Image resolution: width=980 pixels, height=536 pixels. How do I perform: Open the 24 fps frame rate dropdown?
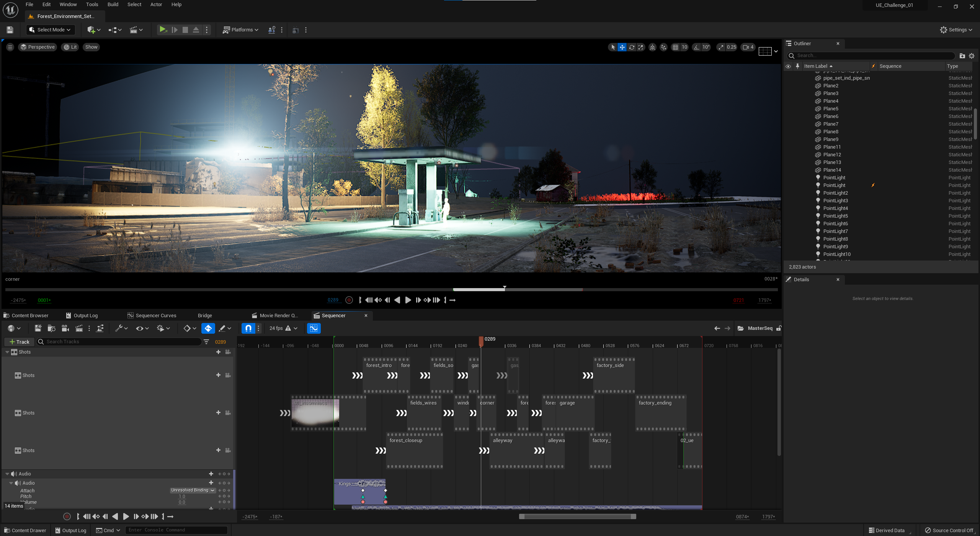(x=283, y=328)
